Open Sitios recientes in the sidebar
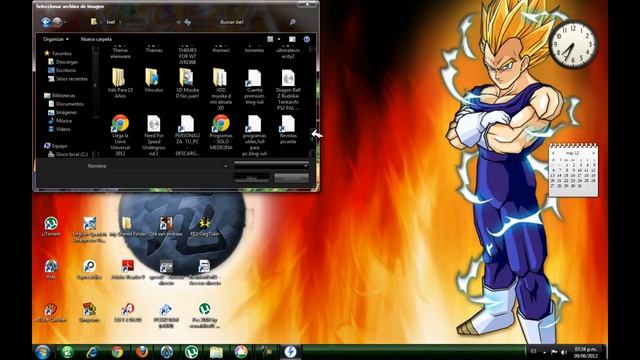This screenshot has width=640, height=360. (68, 79)
